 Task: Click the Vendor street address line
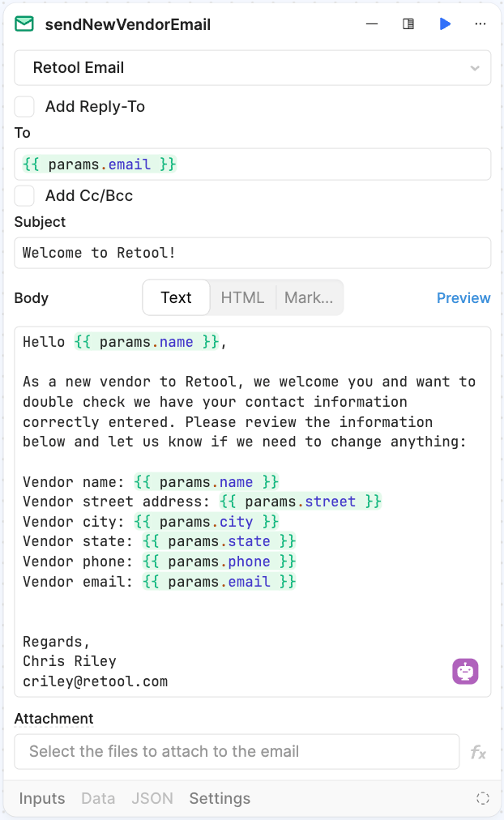pos(202,502)
